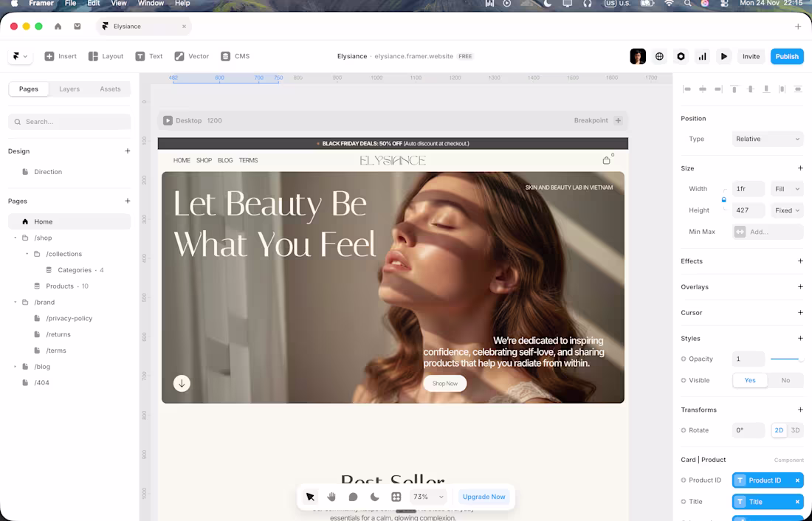Add a new page with plus
The width and height of the screenshot is (812, 521).
tap(128, 201)
